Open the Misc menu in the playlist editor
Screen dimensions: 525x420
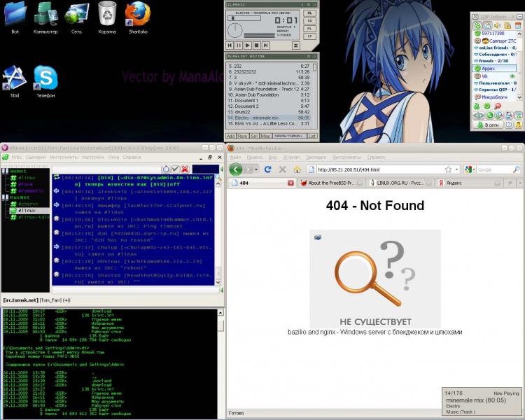[x=265, y=136]
